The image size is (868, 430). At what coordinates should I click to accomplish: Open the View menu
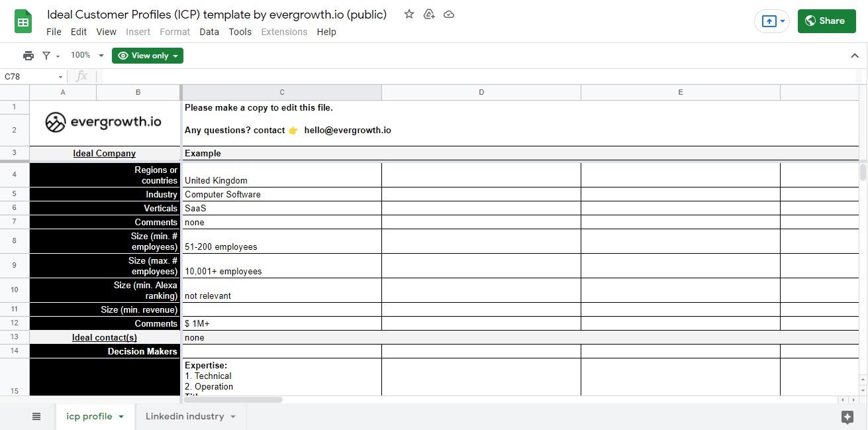[x=106, y=32]
